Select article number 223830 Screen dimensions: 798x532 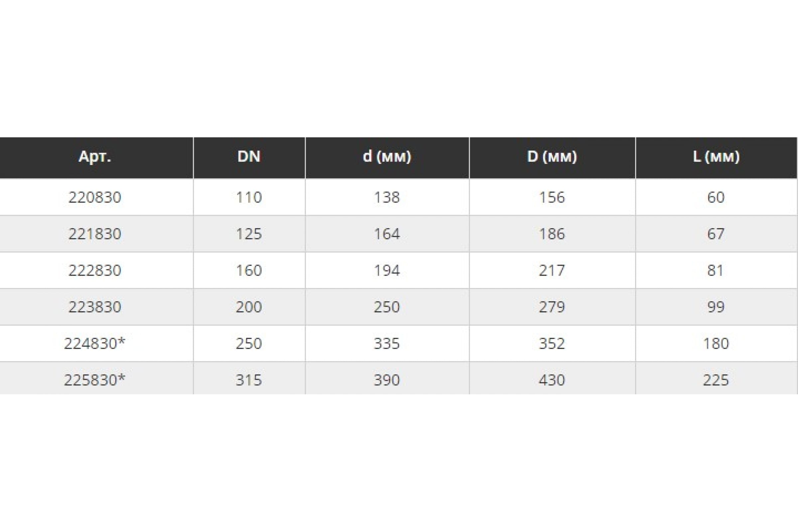pos(95,307)
